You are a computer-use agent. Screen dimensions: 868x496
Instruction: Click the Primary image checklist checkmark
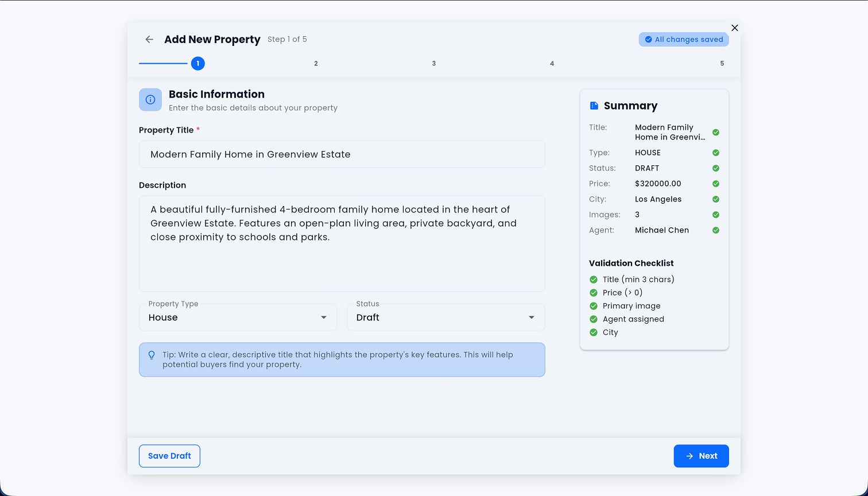click(x=594, y=306)
